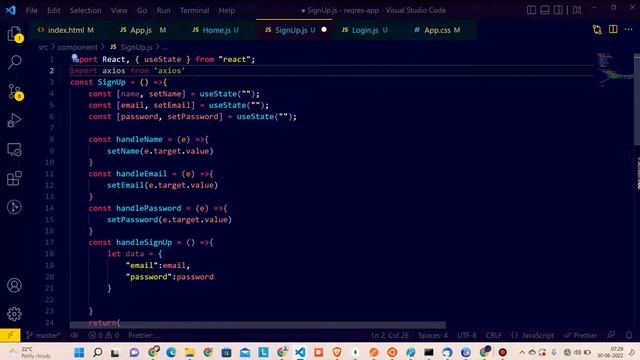
Task: Click setPassword(e.target.value) on line 15
Action: pyautogui.click(x=169, y=220)
